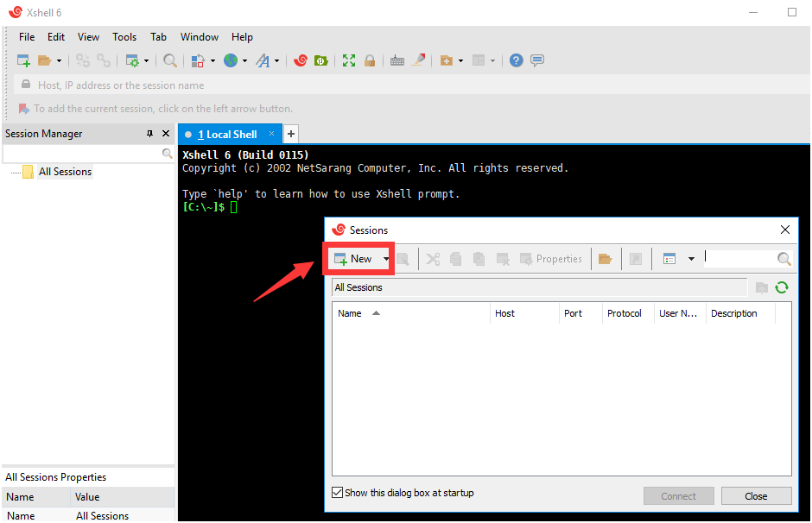Image resolution: width=812 pixels, height=523 pixels.
Task: Click green Refresh icon in Sessions dialog
Action: [x=782, y=287]
